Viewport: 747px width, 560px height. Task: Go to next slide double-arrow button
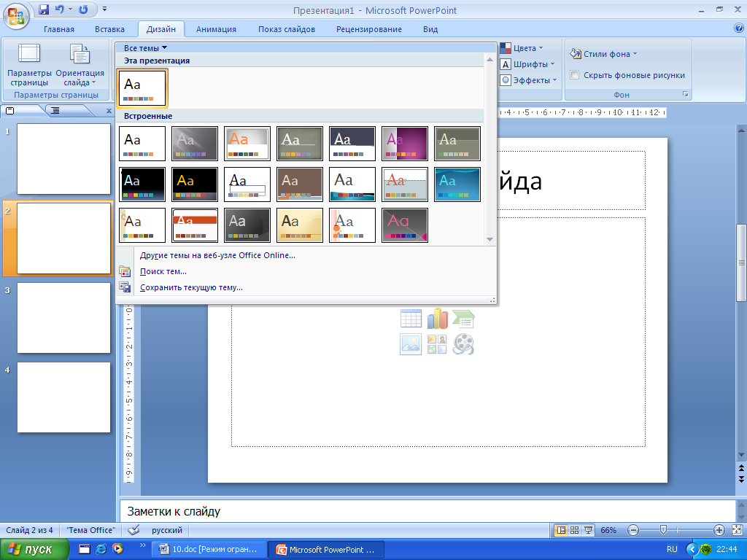point(741,478)
